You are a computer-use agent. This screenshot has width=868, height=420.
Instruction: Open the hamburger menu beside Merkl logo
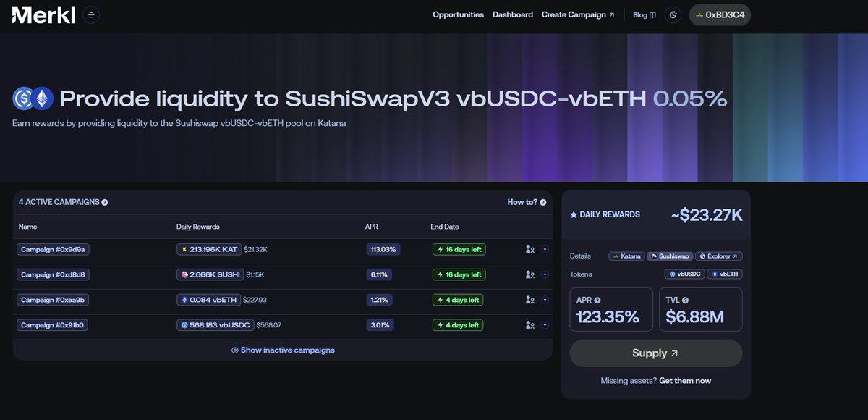[x=91, y=14]
